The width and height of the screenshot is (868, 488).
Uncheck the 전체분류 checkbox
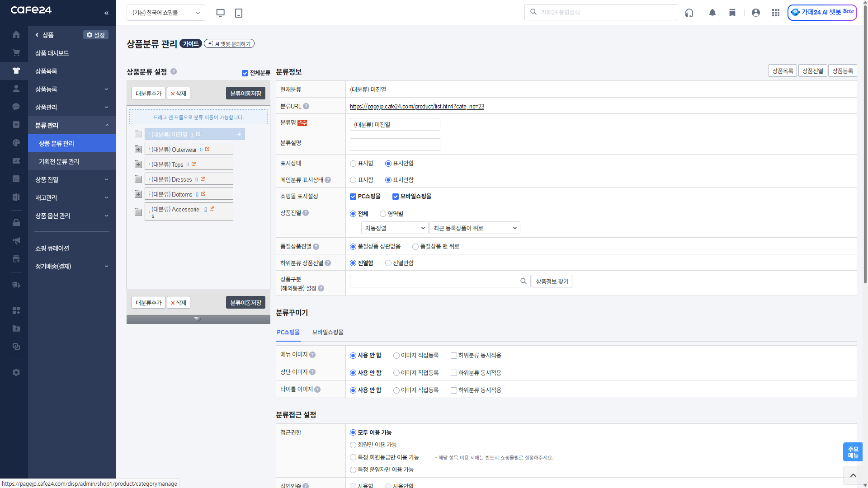(245, 73)
